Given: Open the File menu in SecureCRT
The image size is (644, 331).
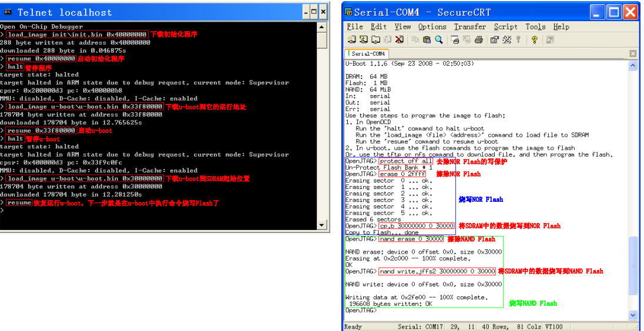Looking at the screenshot, I should pyautogui.click(x=354, y=26).
